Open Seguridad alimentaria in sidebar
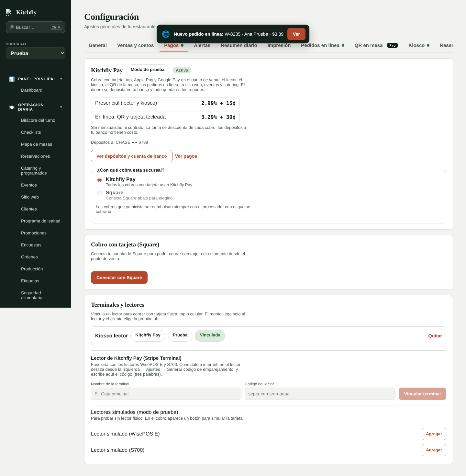This screenshot has height=476, width=466. 32,295
